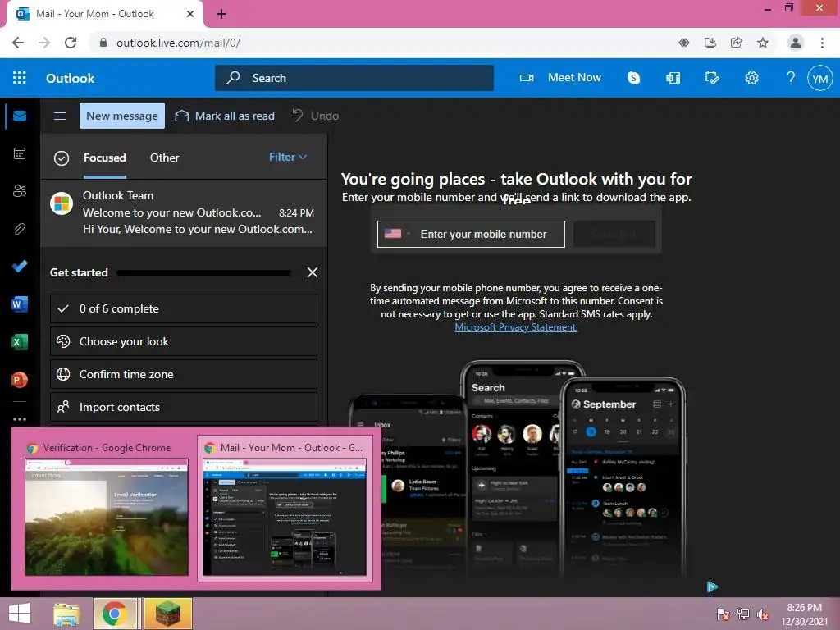Open the Windows Start menu
840x630 pixels.
pyautogui.click(x=20, y=614)
